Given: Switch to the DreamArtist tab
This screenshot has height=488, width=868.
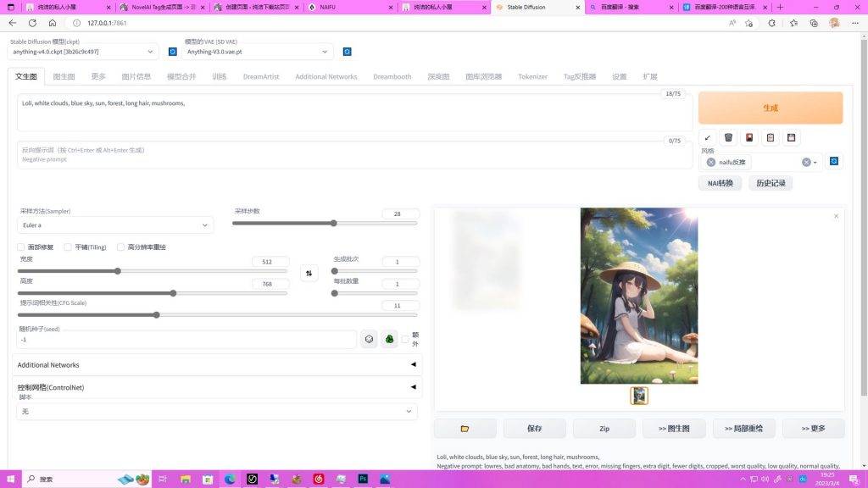Looking at the screenshot, I should 261,76.
